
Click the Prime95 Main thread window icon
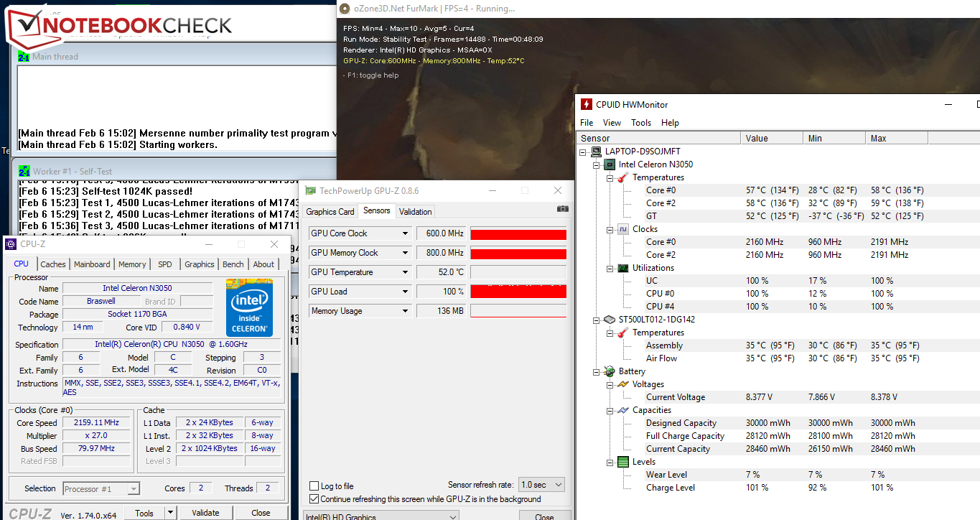tap(24, 56)
